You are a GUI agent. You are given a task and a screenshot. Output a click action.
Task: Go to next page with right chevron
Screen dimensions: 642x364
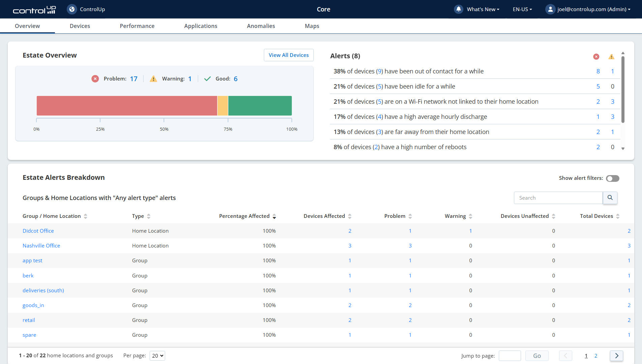pyautogui.click(x=616, y=356)
